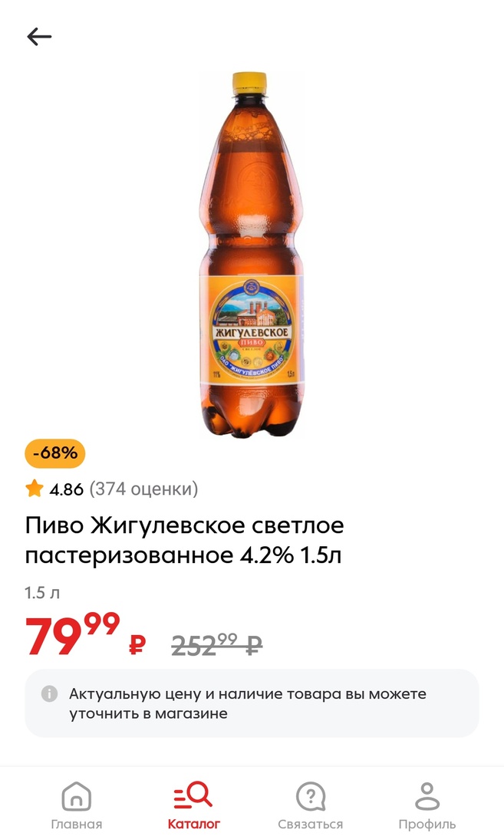The height and width of the screenshot is (836, 504).
Task: Tap the profile person icon
Action: [x=427, y=797]
